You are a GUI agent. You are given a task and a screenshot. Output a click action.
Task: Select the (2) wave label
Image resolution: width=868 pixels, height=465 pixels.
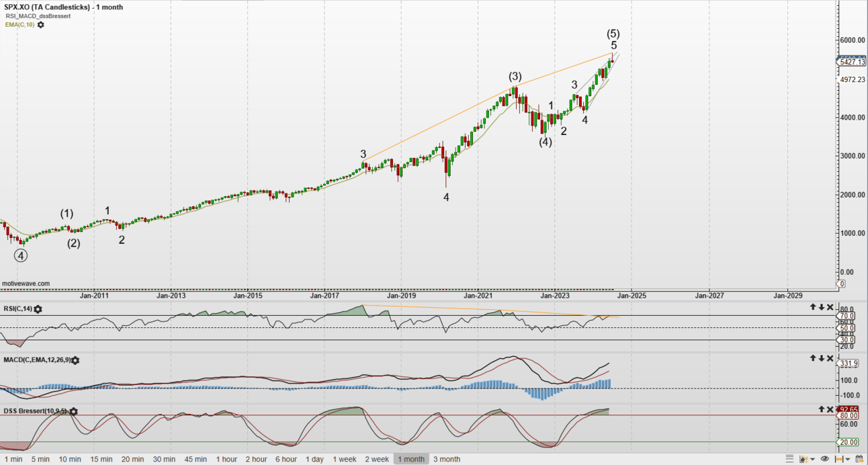[x=73, y=243]
